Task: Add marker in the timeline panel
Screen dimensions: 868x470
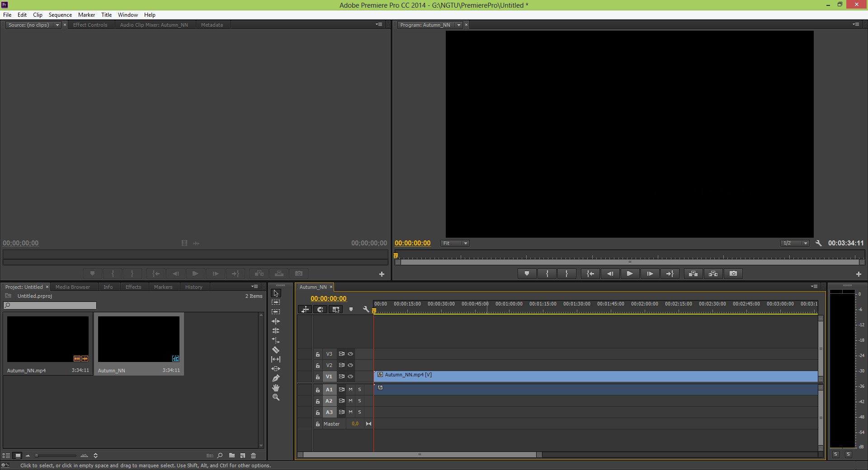Action: pyautogui.click(x=351, y=310)
